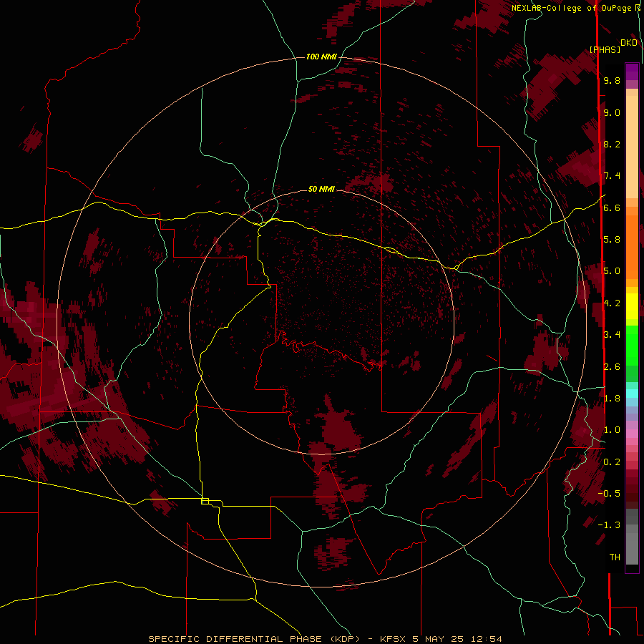Pick the purple swatch atop the color bar
The width and height of the screenshot is (644, 644).
point(632,72)
